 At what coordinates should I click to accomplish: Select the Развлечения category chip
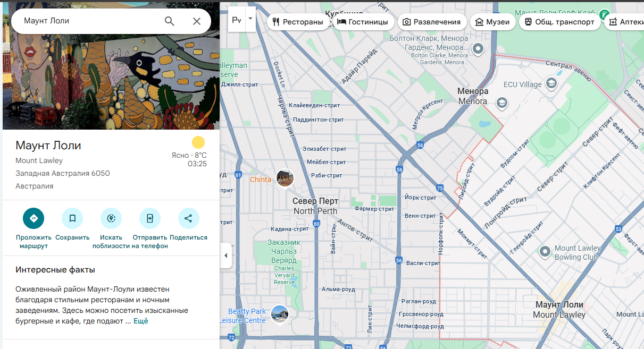pyautogui.click(x=432, y=22)
